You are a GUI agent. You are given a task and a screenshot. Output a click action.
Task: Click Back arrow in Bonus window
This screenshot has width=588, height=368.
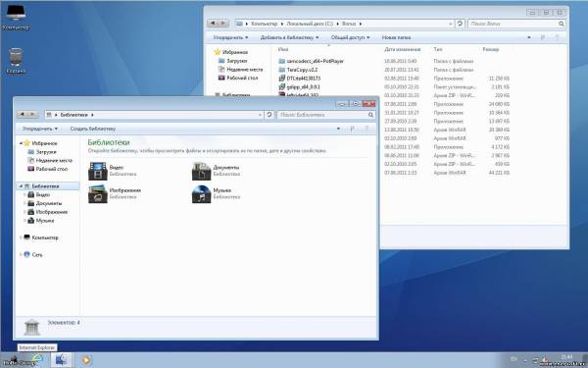(x=213, y=24)
